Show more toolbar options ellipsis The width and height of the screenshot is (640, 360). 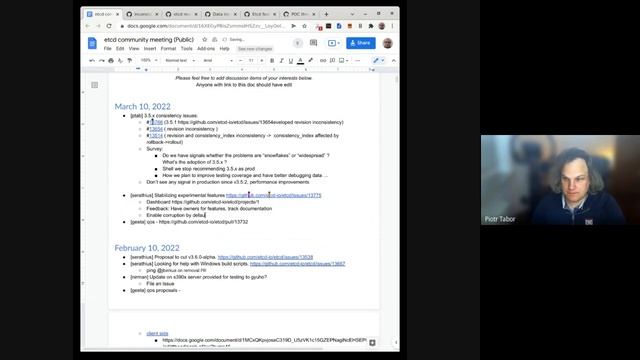[358, 60]
